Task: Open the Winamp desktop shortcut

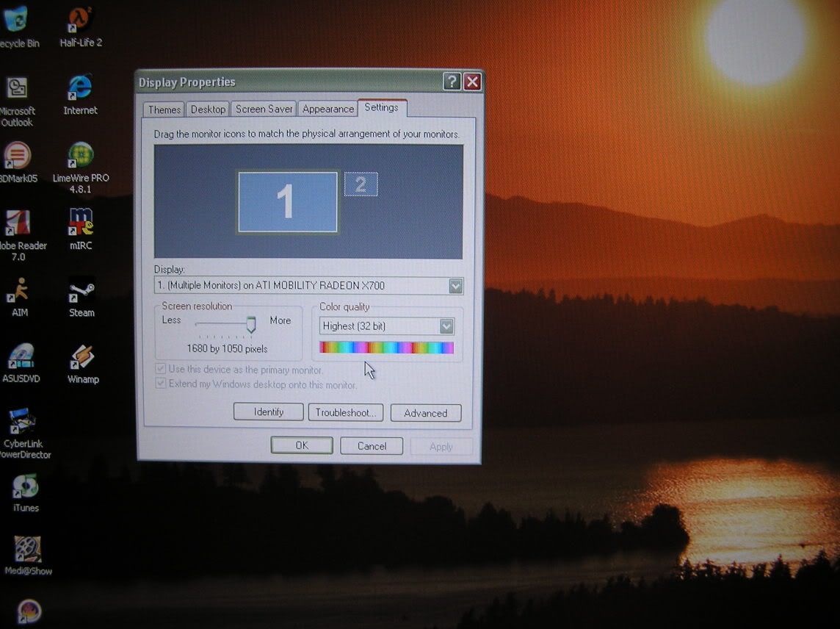Action: (82, 358)
